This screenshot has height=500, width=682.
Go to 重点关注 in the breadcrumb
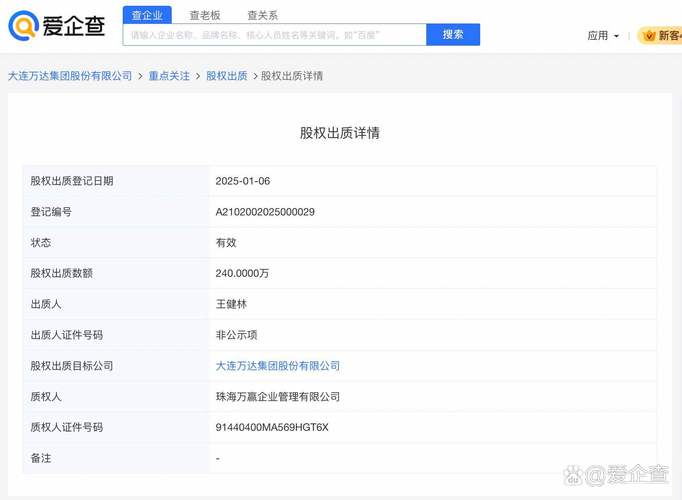point(169,76)
